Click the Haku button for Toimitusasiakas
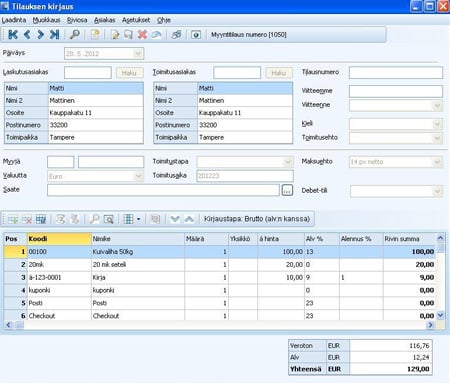Viewport: 450px width, 383px height. click(x=279, y=73)
